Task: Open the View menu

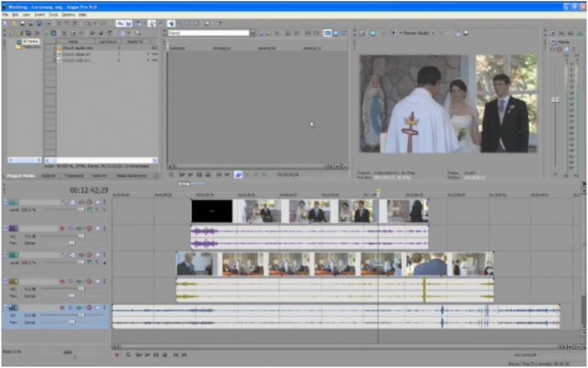Action: pos(27,15)
